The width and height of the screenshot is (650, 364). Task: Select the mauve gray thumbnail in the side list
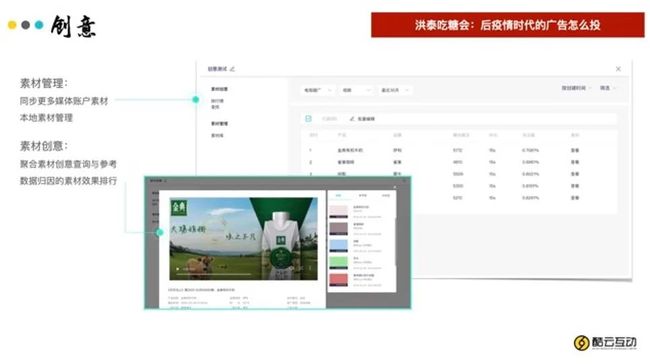coord(339,228)
